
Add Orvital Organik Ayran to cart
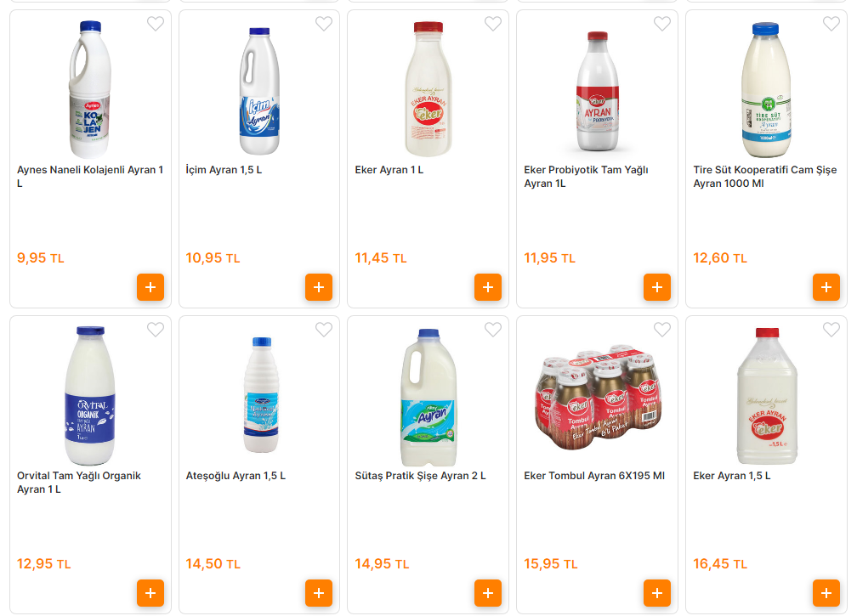[150, 593]
